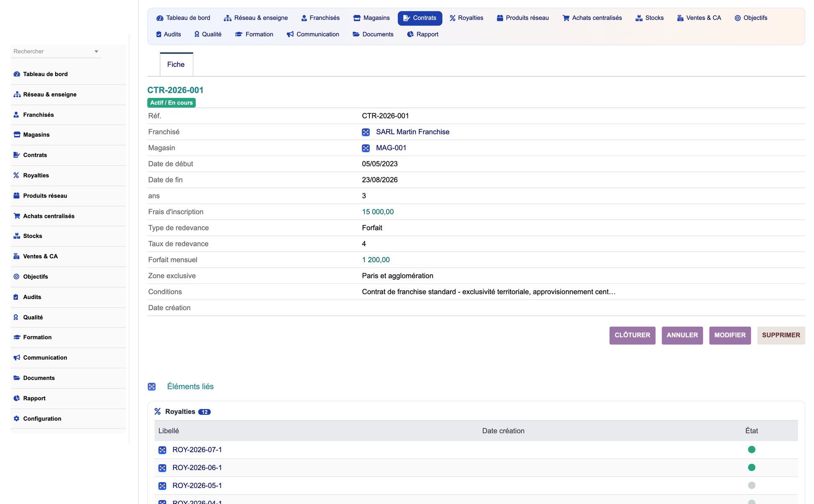Click Magasins store icon in sidebar
This screenshot has height=504, width=814.
tap(17, 135)
